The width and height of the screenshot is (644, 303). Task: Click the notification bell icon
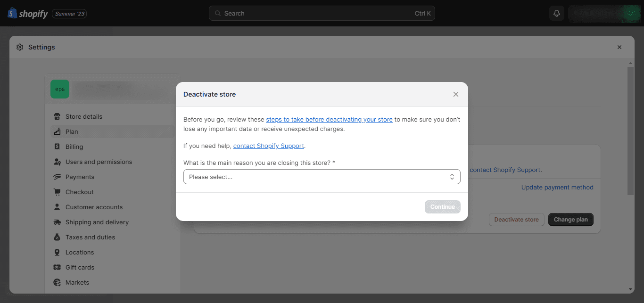[x=556, y=13]
